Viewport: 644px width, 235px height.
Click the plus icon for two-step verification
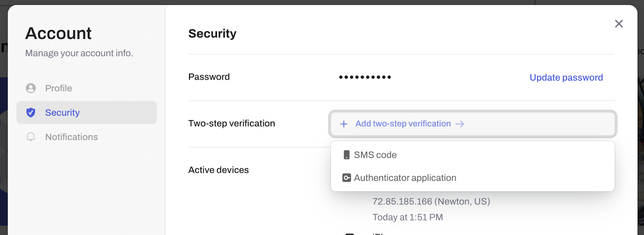point(344,124)
